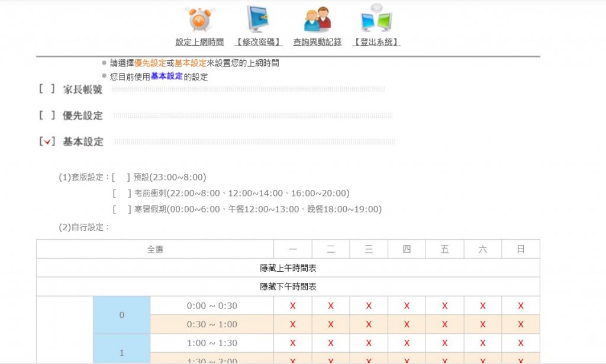
Task: Toggle Monday X in 0:00 ~ 0:30 row
Action: (x=292, y=305)
